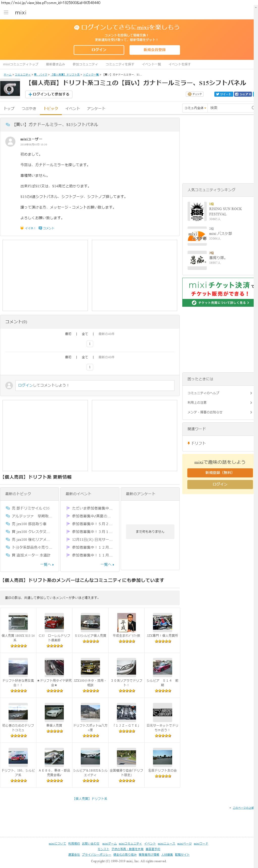Viewport: 258px width, 868px height.
Task: Open RISING SUN ROCK FESTIVAL community logo
Action: [197, 211]
